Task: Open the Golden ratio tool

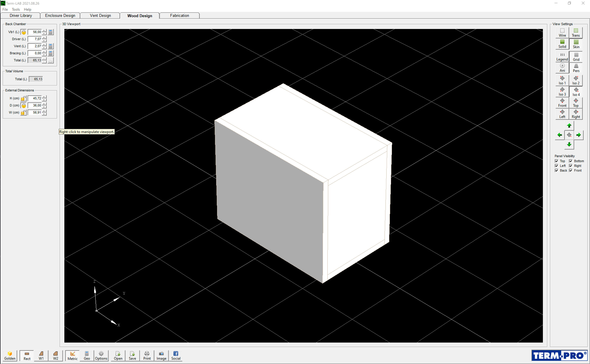Action: [x=10, y=356]
